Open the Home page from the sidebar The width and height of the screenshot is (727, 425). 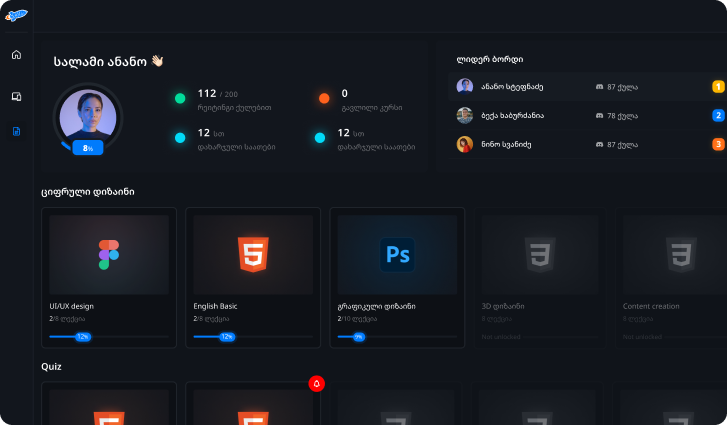(x=16, y=54)
